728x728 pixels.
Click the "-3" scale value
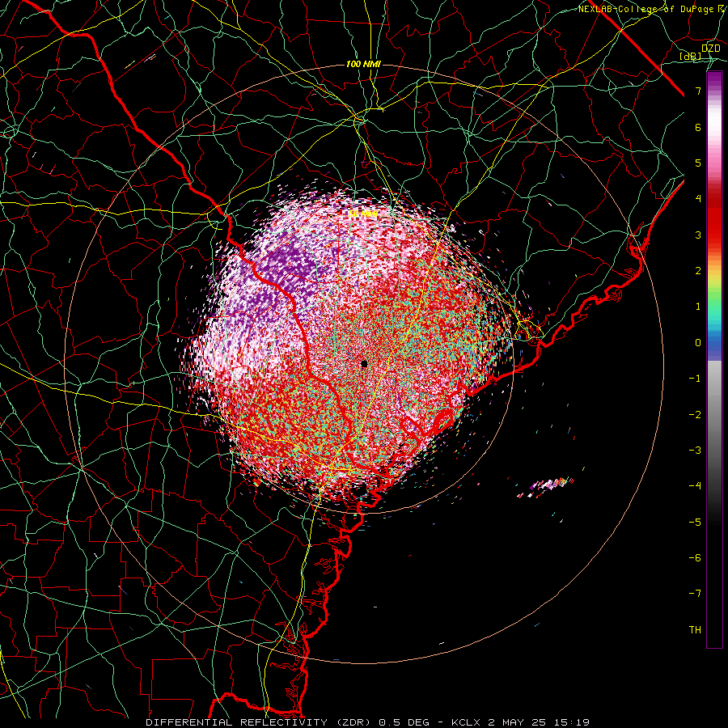pos(695,451)
